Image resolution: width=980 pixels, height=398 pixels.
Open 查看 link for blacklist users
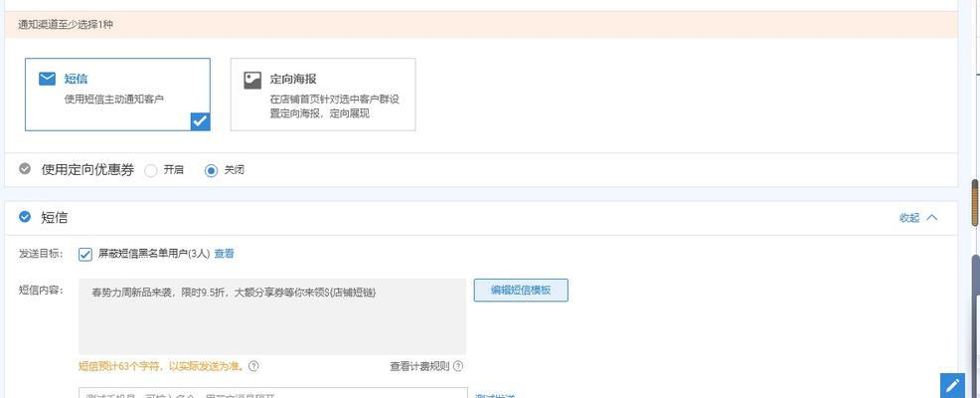[x=225, y=254]
